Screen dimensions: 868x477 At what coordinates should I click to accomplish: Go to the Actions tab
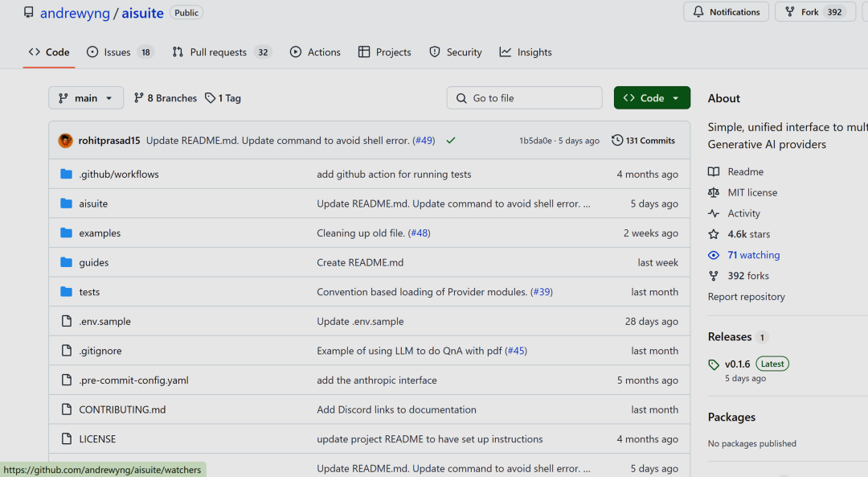[x=315, y=52]
